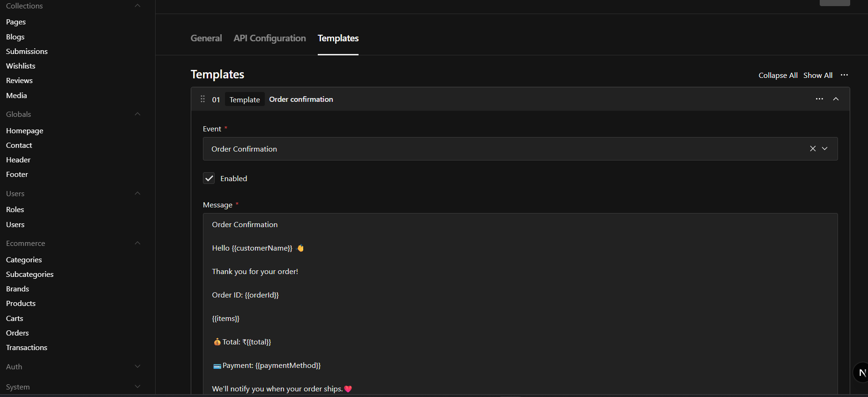Click Show All templates
Viewport: 868px width, 397px height.
pos(818,75)
